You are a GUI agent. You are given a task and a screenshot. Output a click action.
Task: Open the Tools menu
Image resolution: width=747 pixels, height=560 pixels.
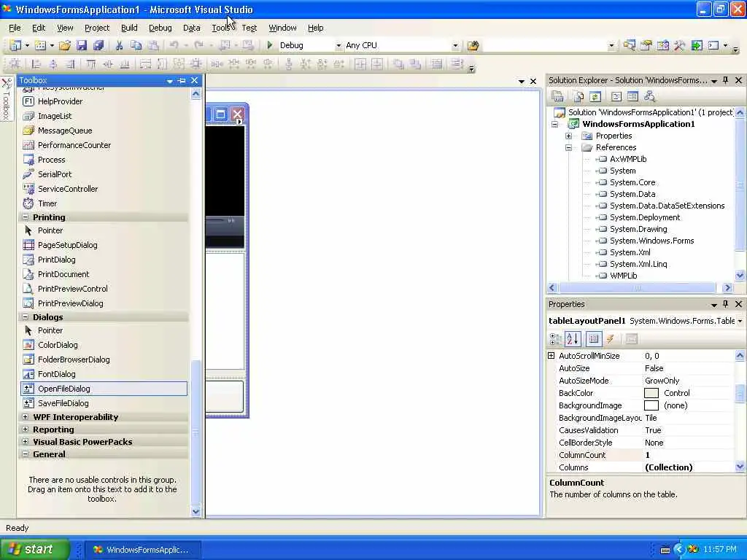point(221,28)
